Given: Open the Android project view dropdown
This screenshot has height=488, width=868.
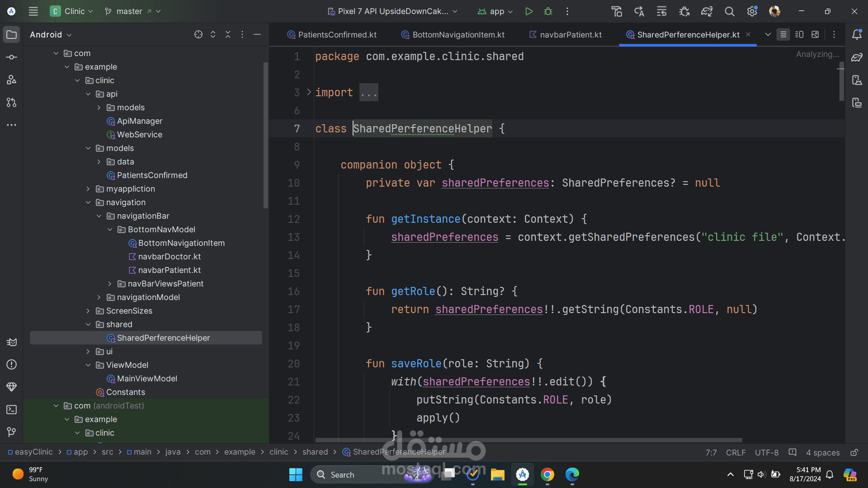Looking at the screenshot, I should [51, 35].
